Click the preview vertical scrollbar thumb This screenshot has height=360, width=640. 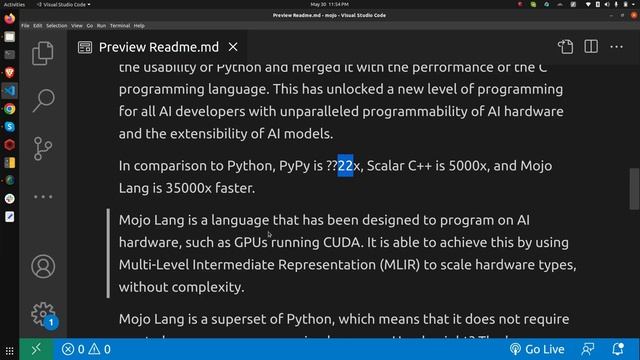(634, 189)
